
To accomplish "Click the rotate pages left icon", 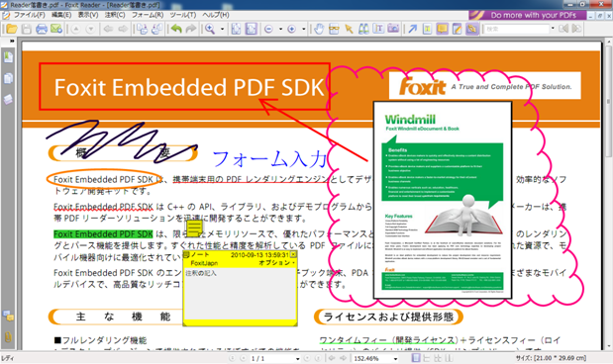I will coord(142,29).
